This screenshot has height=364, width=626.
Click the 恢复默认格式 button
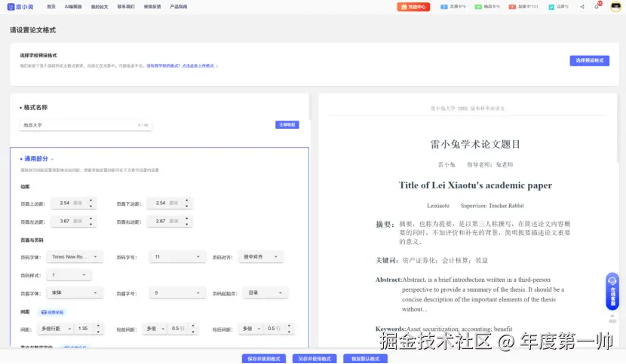point(365,359)
